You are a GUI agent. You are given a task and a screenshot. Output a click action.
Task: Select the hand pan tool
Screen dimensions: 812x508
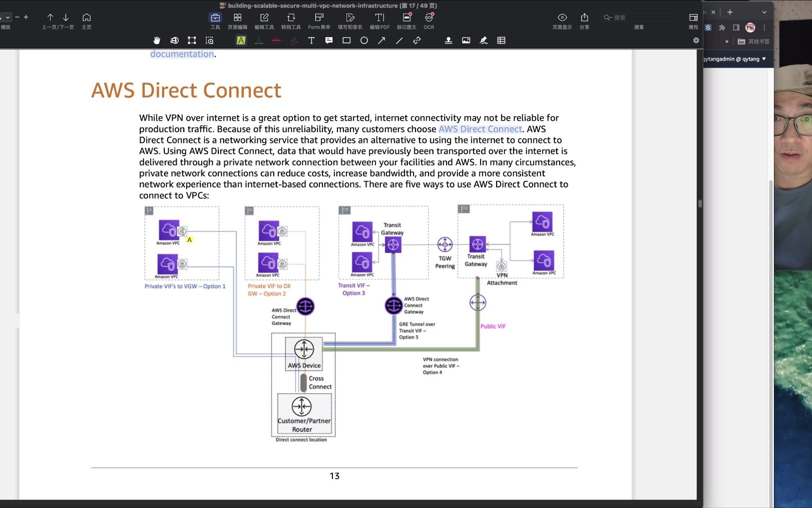(157, 41)
